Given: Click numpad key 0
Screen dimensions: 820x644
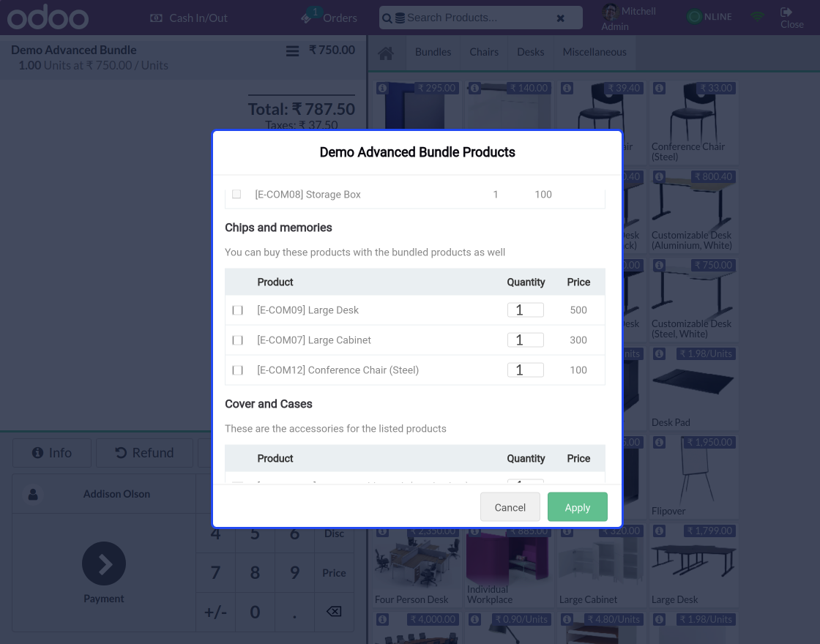Looking at the screenshot, I should click(x=255, y=612).
